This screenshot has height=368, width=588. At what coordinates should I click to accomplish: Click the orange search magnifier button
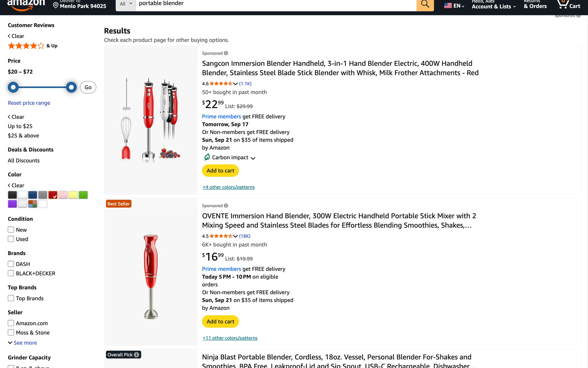pos(425,4)
